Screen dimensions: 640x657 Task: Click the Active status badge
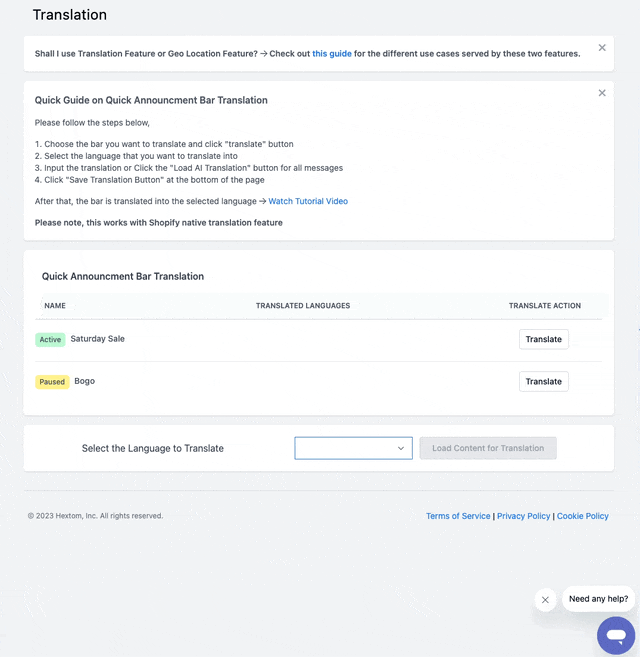click(x=50, y=339)
